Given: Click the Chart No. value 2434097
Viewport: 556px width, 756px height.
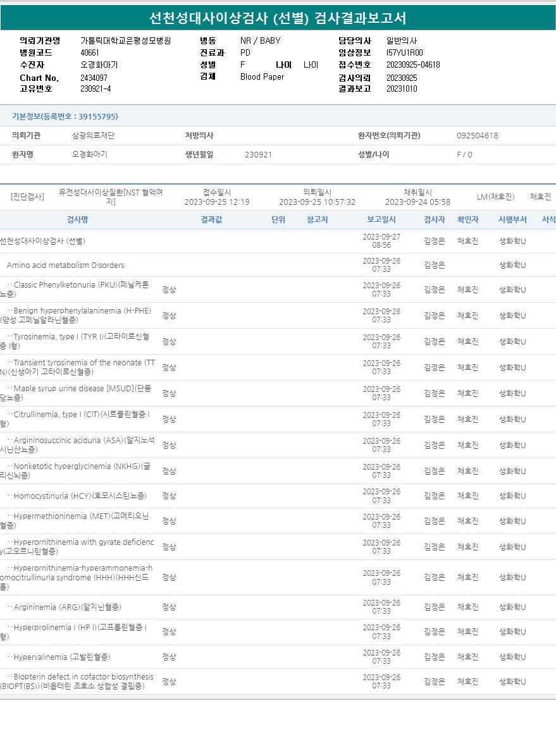Looking at the screenshot, I should (94, 78).
